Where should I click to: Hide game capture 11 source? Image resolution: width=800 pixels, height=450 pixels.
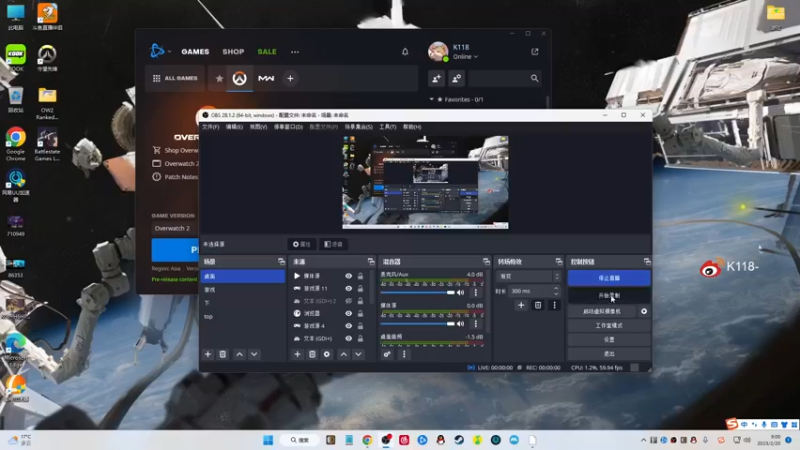[x=348, y=288]
